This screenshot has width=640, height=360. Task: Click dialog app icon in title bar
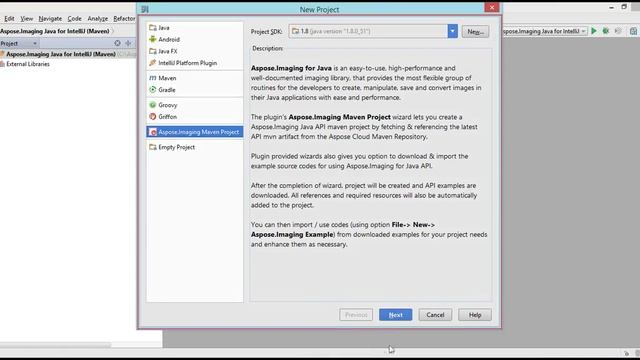pyautogui.click(x=145, y=9)
